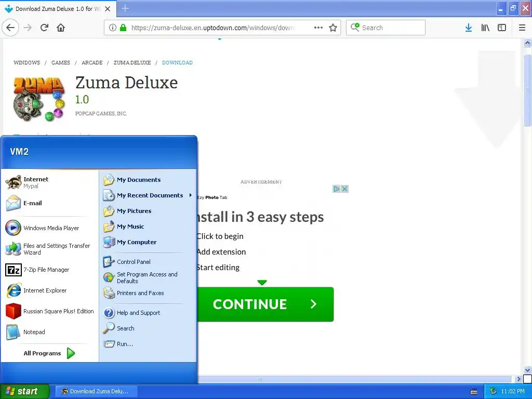Launch Windows Media Player
Viewport: 532px width, 399px height.
point(49,228)
